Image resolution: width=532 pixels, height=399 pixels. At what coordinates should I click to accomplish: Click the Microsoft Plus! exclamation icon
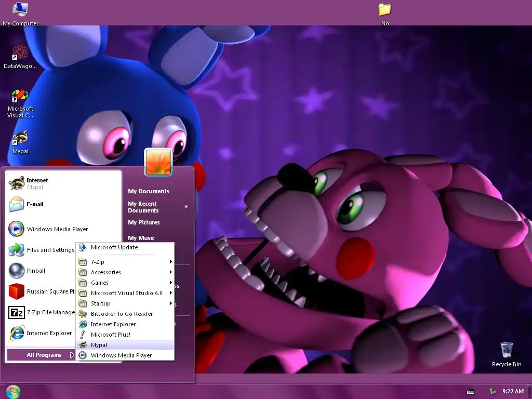point(83,335)
